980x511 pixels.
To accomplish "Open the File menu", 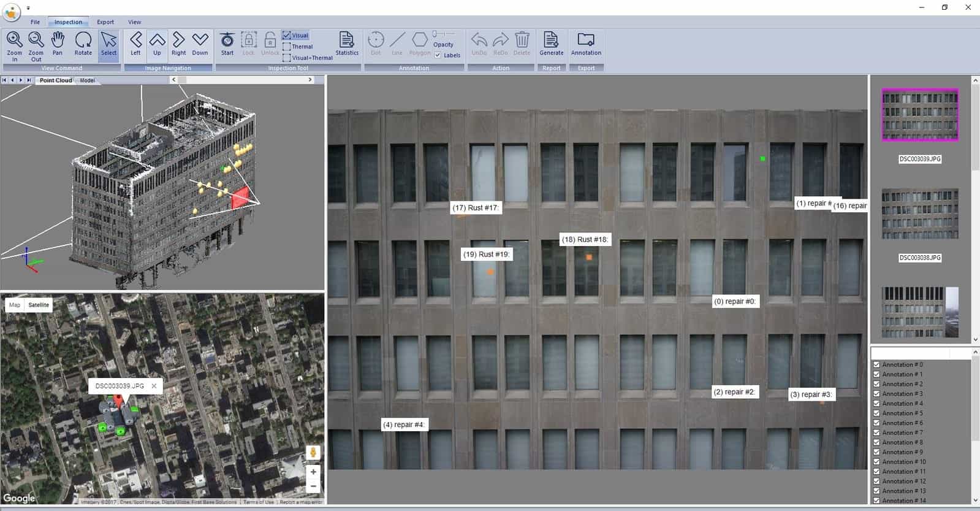I will click(36, 22).
